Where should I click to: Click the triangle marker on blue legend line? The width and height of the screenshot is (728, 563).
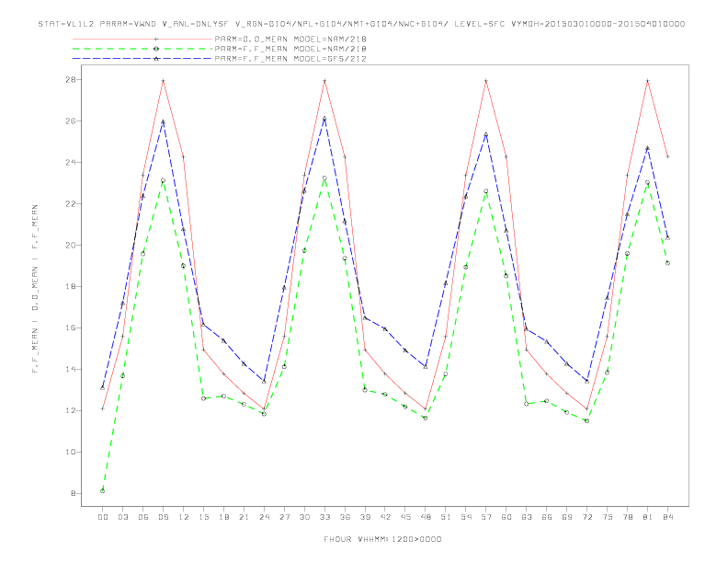[156, 59]
